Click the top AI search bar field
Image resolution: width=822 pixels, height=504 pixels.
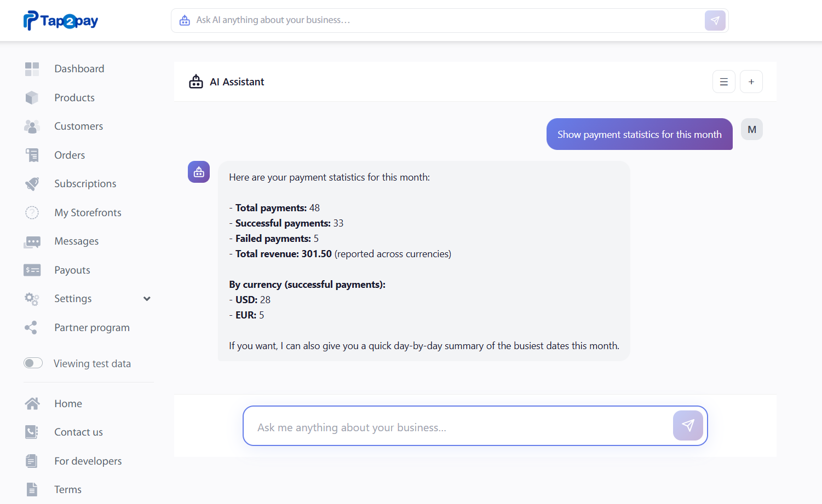tap(438, 20)
